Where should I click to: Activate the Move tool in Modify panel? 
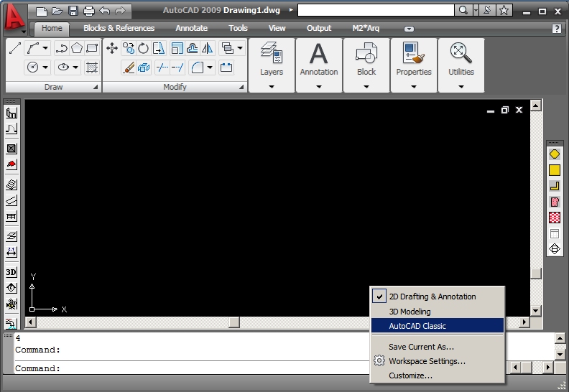coord(112,48)
